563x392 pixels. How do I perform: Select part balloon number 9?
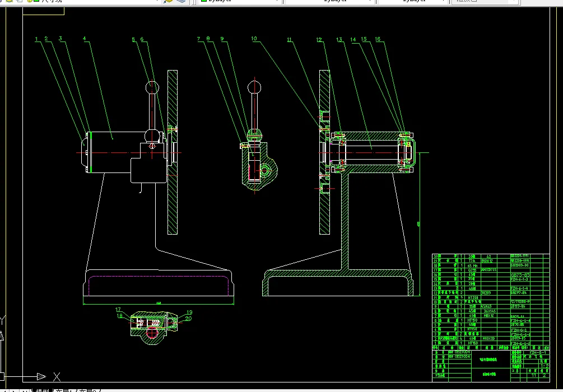tap(222, 39)
